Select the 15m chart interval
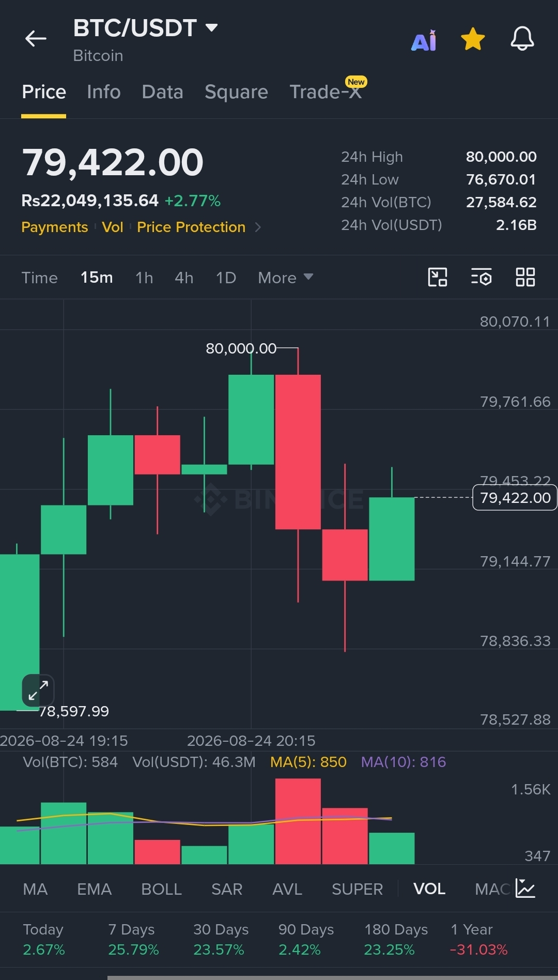 97,278
